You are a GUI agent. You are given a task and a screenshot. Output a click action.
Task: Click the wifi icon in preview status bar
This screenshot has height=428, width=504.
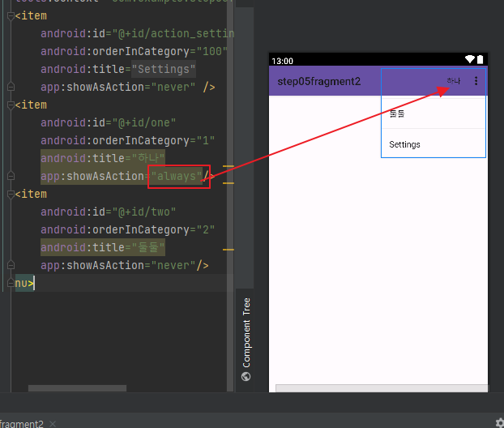[470, 59]
